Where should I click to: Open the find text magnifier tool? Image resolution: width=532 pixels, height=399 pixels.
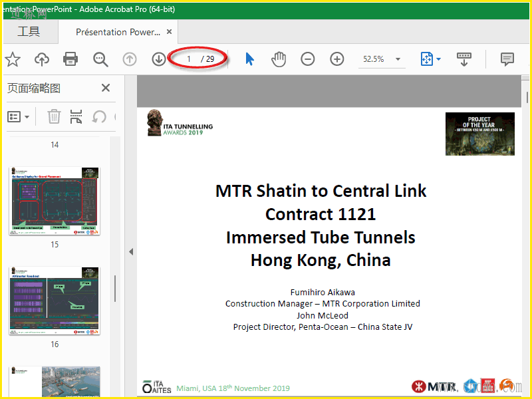tap(100, 59)
